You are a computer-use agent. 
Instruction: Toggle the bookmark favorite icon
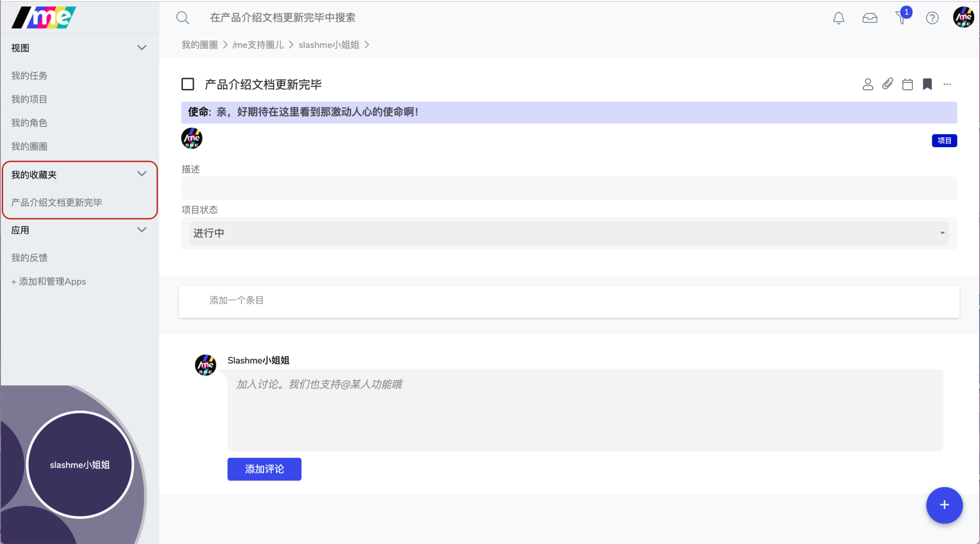(927, 84)
